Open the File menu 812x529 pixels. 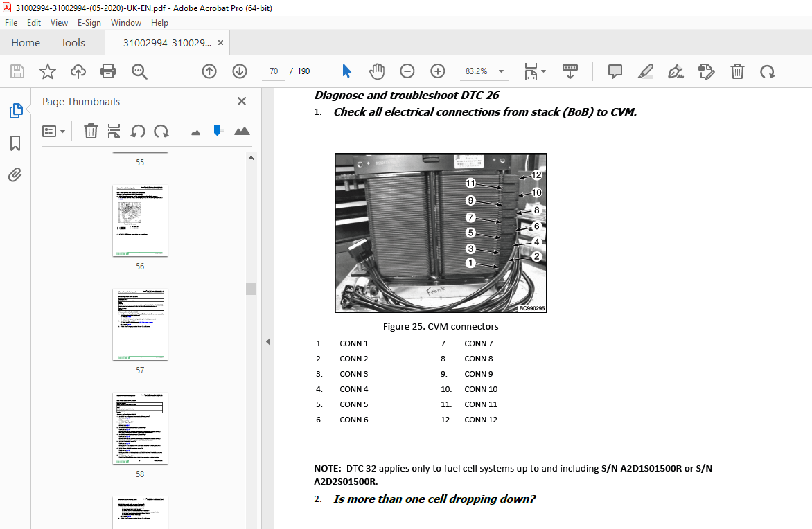11,23
